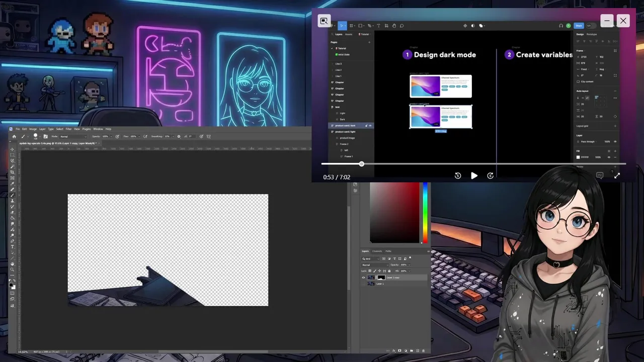Click the video progress slider handle
This screenshot has height=362, width=644.
point(361,164)
